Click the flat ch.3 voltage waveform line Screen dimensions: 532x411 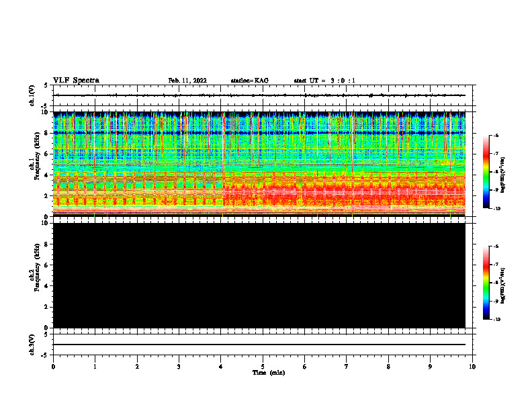[259, 345]
